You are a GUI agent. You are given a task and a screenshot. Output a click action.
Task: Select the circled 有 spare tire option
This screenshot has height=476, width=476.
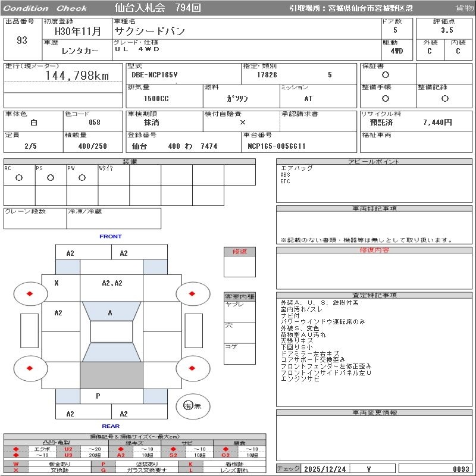(x=188, y=405)
